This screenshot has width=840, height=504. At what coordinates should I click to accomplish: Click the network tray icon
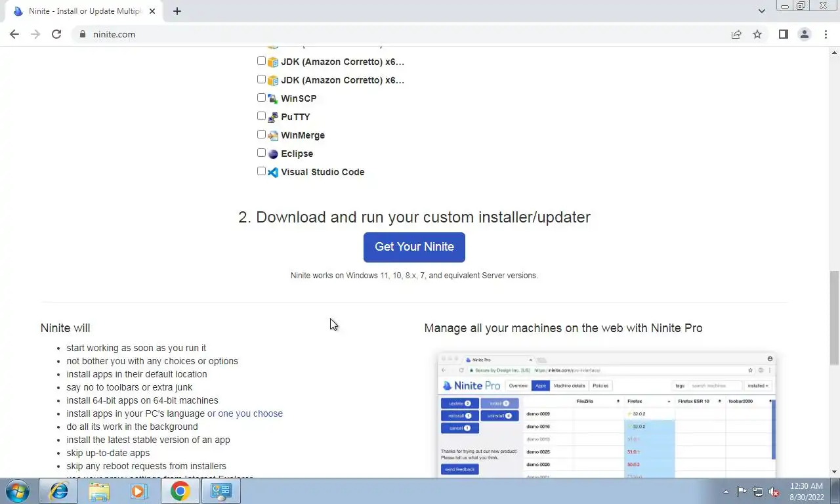coord(758,492)
